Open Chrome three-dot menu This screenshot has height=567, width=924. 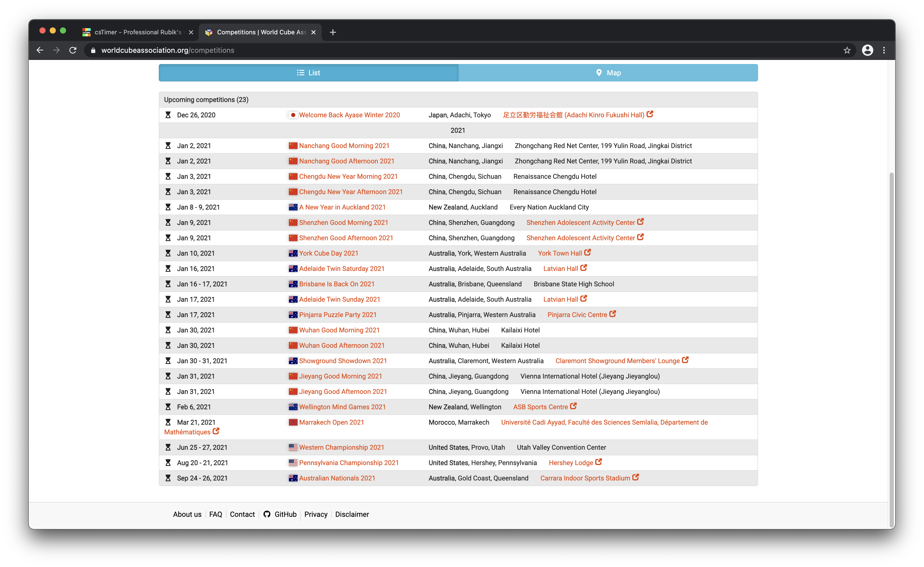click(884, 50)
